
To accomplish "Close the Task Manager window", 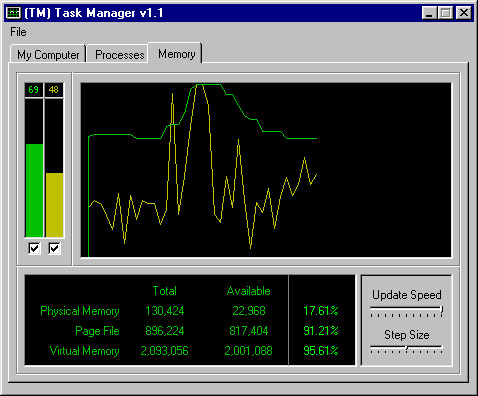I will coord(463,13).
